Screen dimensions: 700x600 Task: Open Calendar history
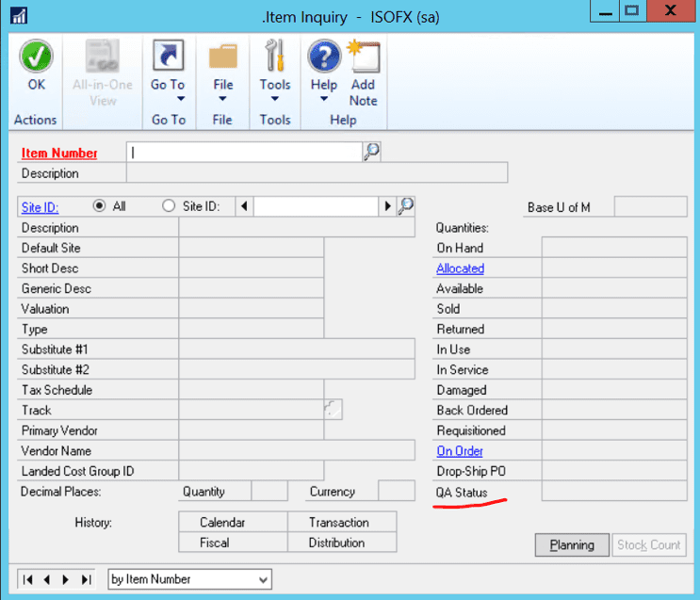click(x=222, y=522)
